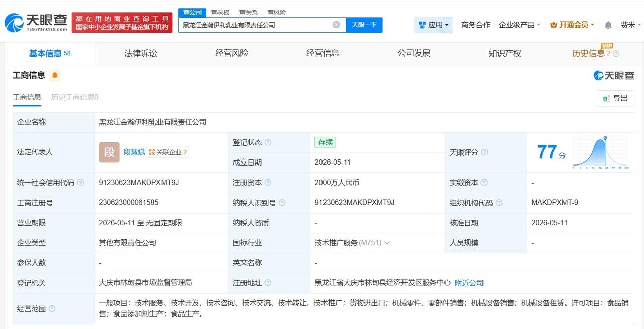Click credit code 91230623MAKDPXMT9J beside 统一社会信用代码

point(139,183)
